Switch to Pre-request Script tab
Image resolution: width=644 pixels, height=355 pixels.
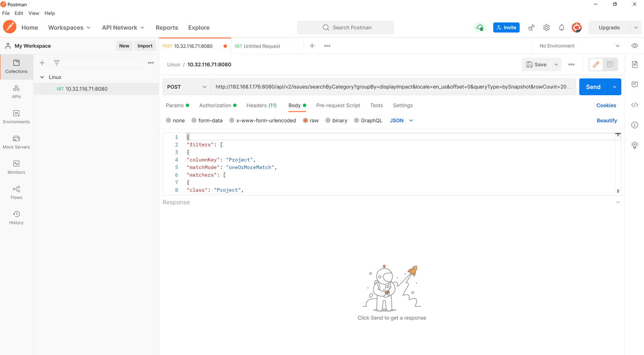coord(338,106)
